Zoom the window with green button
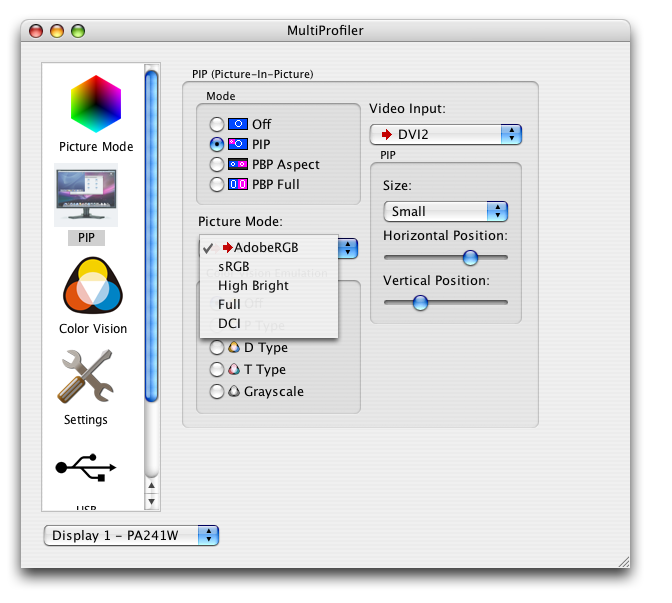672x603 pixels. coord(78,31)
